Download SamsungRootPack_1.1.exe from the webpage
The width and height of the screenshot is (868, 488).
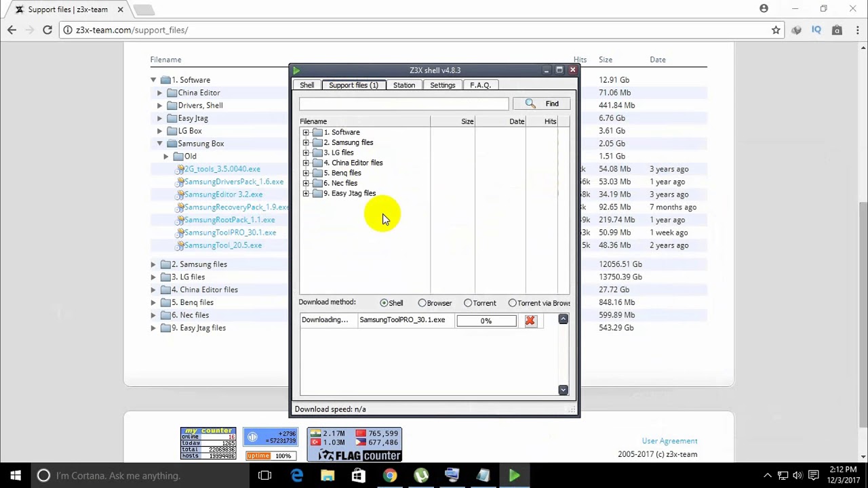229,220
